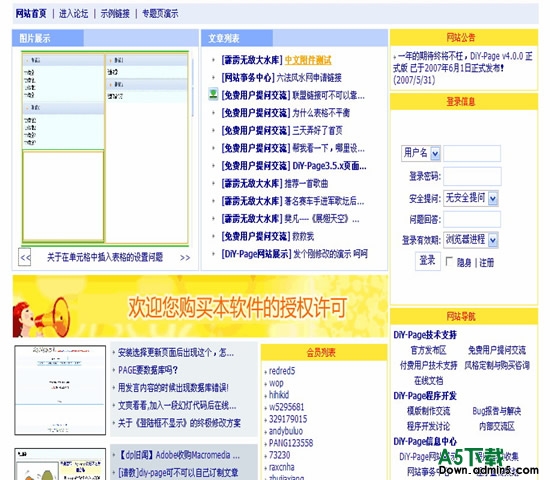Open the DiY-Page程序开发 category
550x480 pixels.
pyautogui.click(x=425, y=396)
